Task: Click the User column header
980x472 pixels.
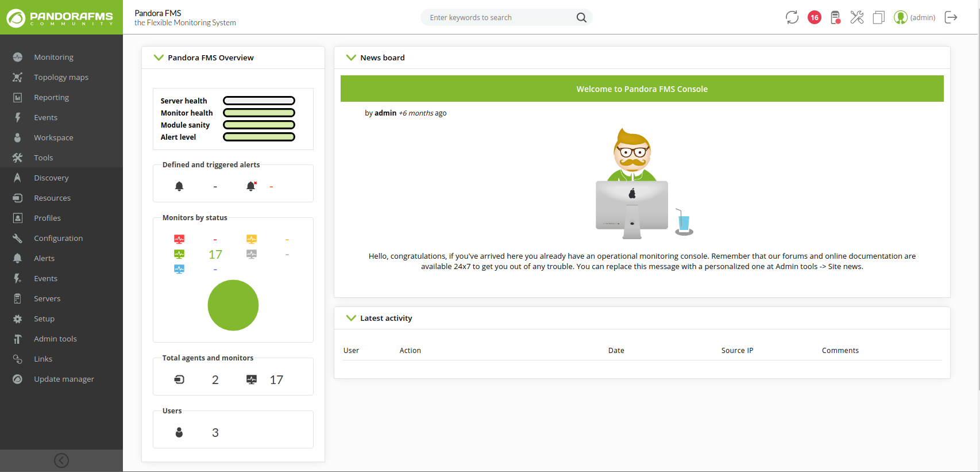Action: (351, 350)
